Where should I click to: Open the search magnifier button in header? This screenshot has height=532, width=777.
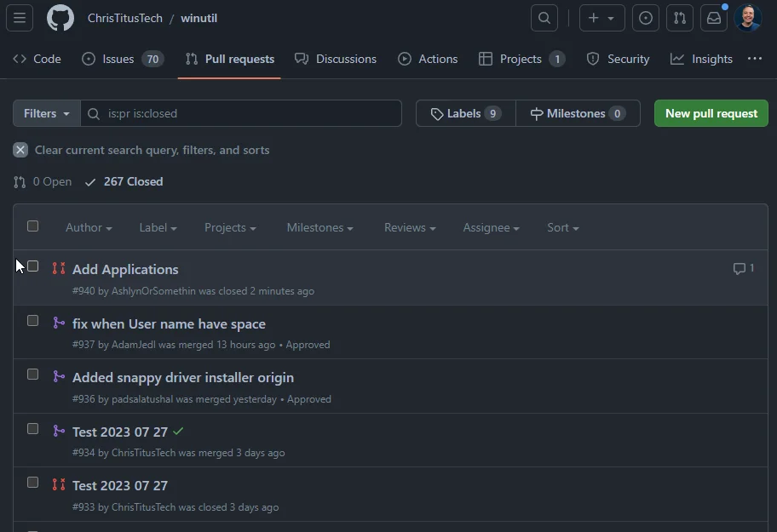coord(544,18)
